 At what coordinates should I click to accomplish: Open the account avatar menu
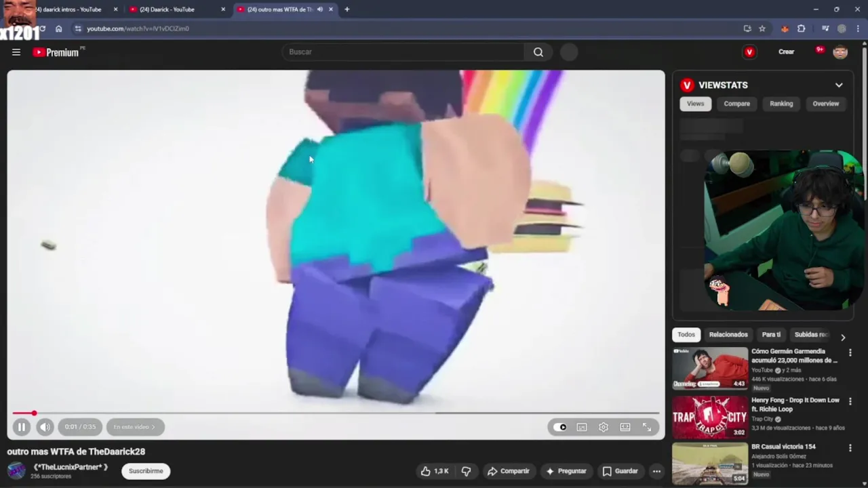click(x=840, y=52)
